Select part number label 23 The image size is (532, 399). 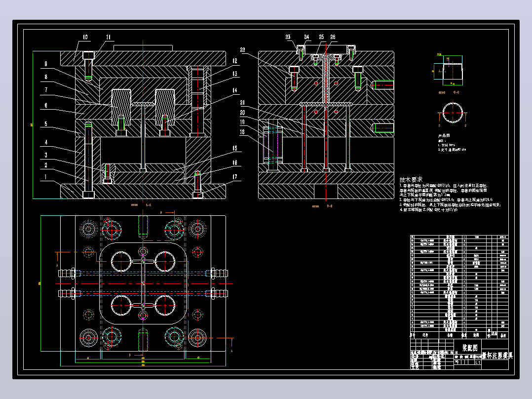[x=288, y=37]
